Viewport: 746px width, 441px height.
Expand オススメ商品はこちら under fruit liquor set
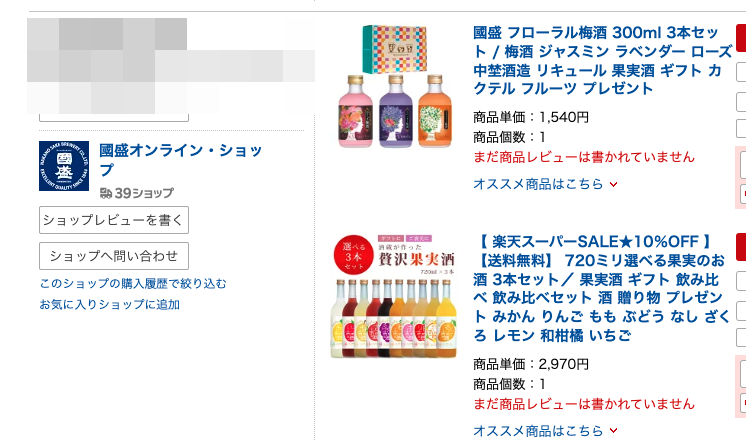[x=546, y=431]
